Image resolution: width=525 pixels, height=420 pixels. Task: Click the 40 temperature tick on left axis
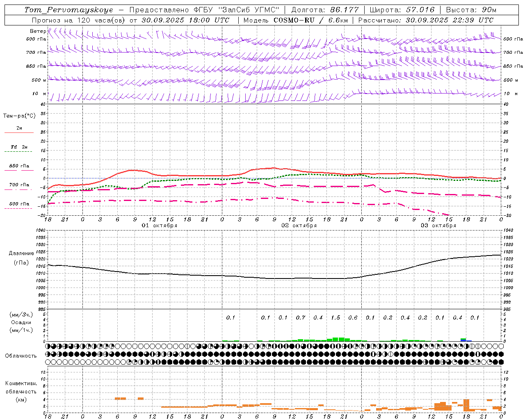coord(43,105)
